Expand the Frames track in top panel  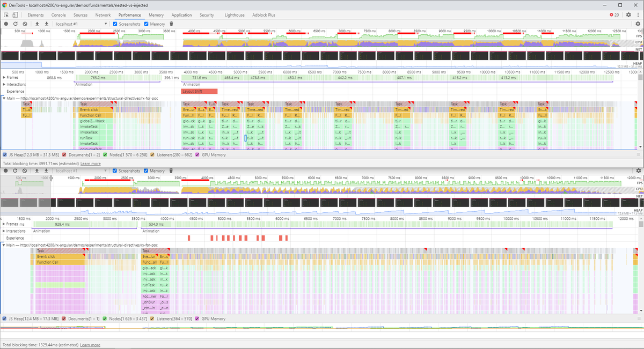pyautogui.click(x=4, y=78)
